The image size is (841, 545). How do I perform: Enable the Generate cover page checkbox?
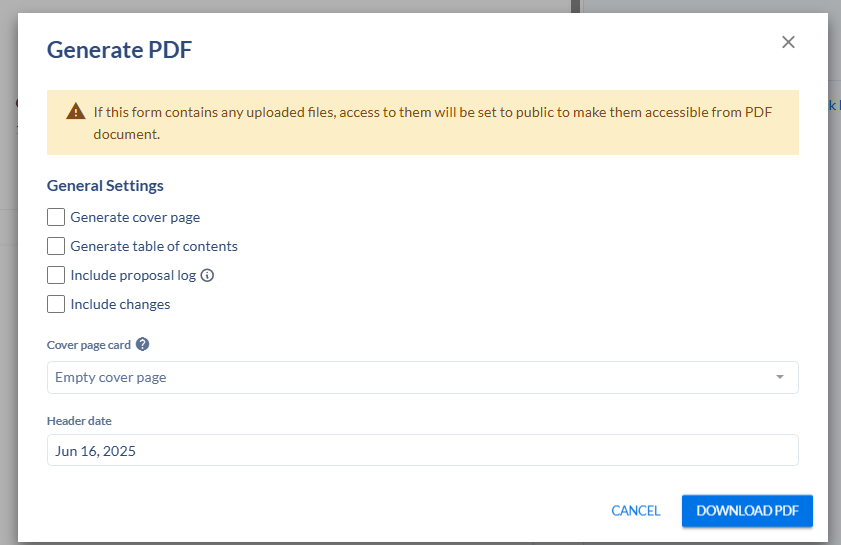pyautogui.click(x=56, y=217)
